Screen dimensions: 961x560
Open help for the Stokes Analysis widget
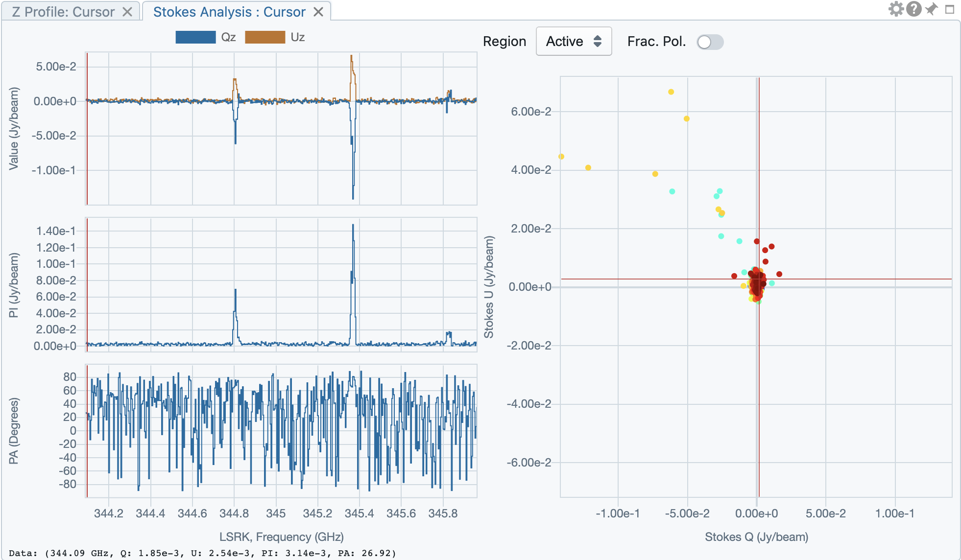pos(914,9)
